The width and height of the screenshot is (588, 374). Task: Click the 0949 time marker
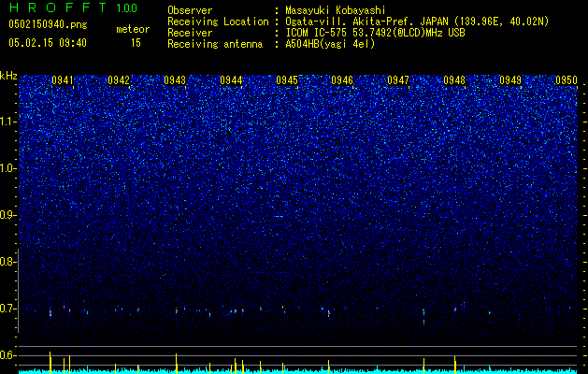tap(510, 80)
